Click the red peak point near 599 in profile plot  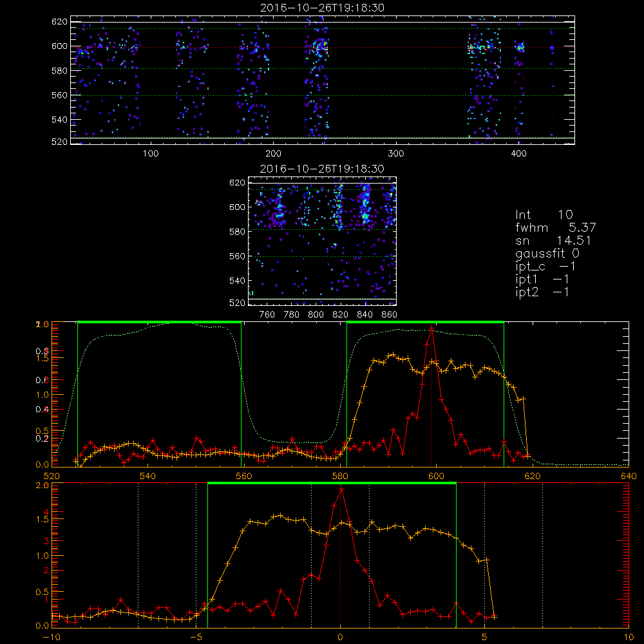[x=431, y=328]
